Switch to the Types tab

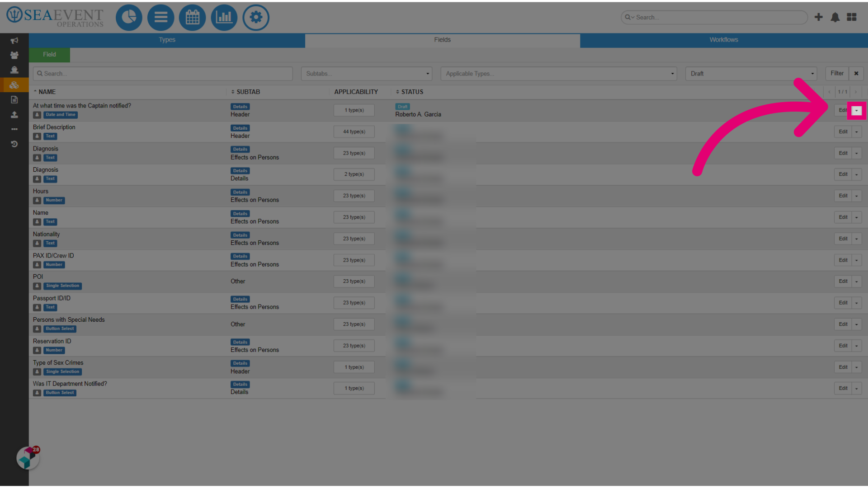click(167, 40)
